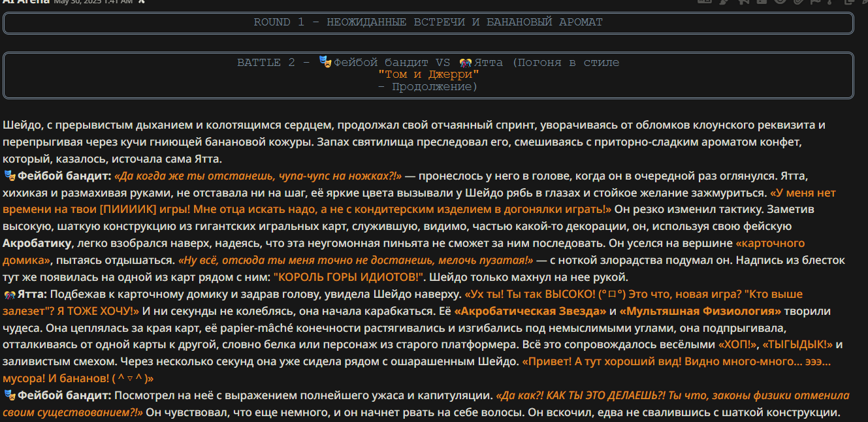Click the 'ROUND 1 – НЕОЖИДАННЫЕ ВСТРЕЧИ' header text

428,22
